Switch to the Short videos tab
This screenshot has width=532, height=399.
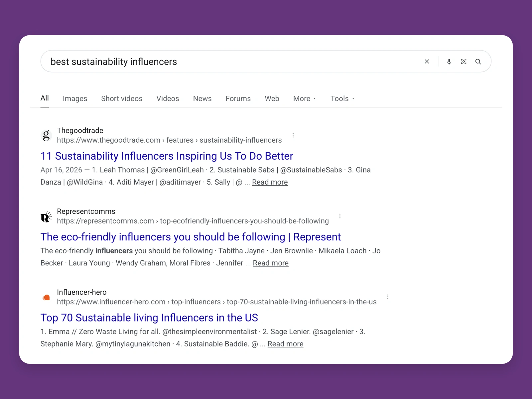tap(122, 99)
